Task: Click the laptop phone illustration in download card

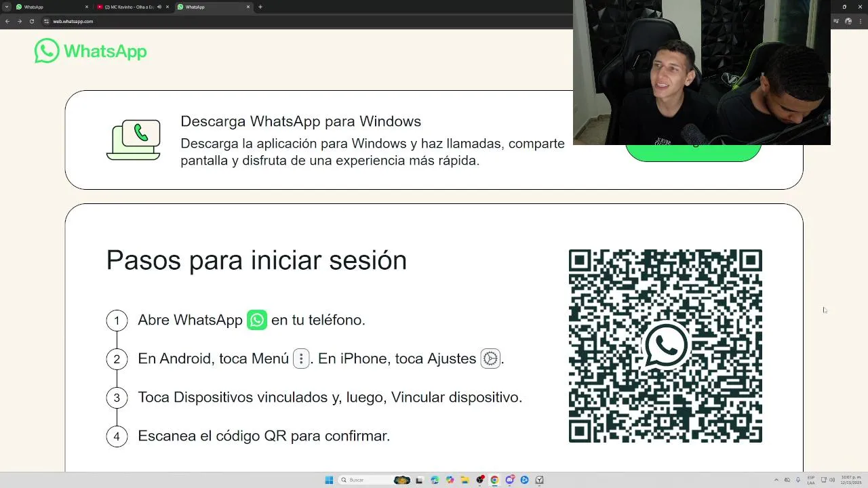Action: click(x=134, y=140)
